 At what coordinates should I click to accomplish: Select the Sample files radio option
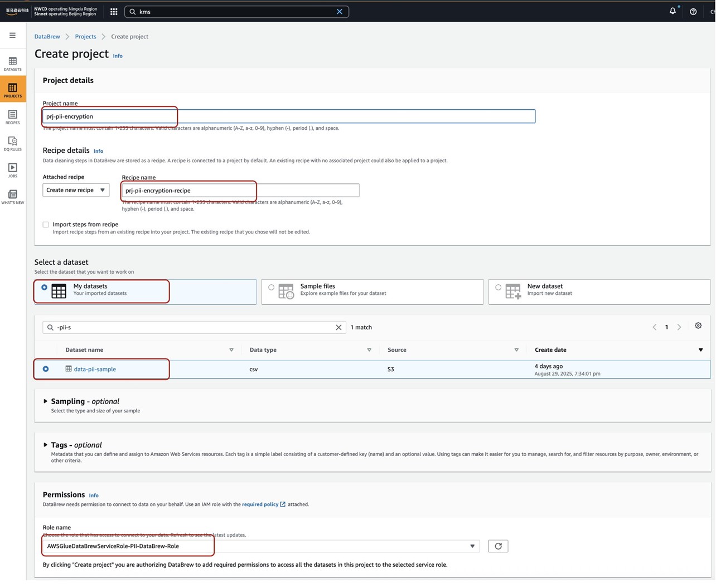tap(272, 288)
